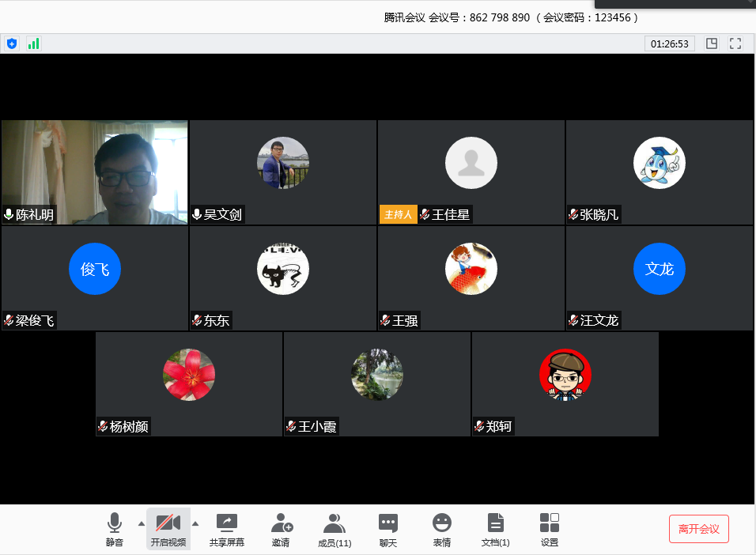Check the green network signal icon
This screenshot has width=756, height=555.
[33, 43]
